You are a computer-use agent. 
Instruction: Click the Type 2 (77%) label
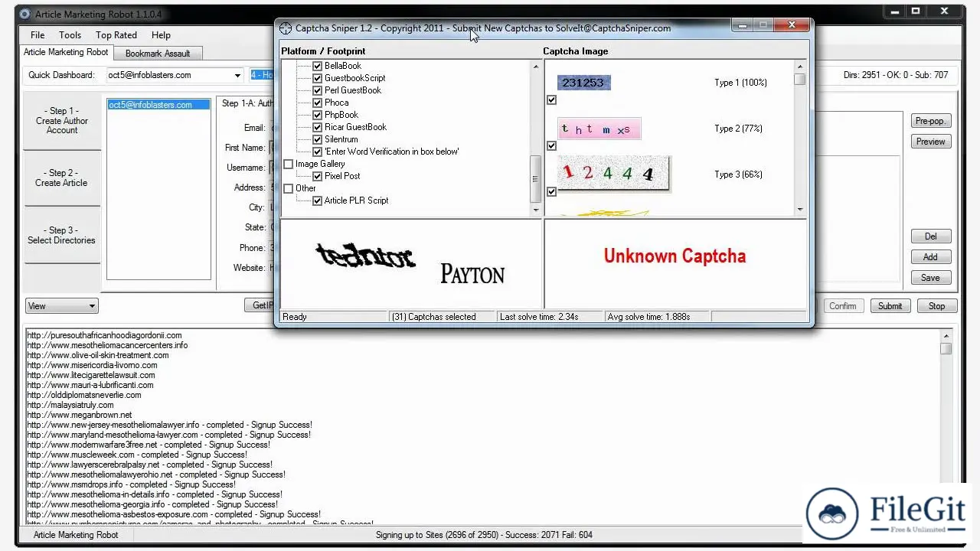click(x=738, y=129)
